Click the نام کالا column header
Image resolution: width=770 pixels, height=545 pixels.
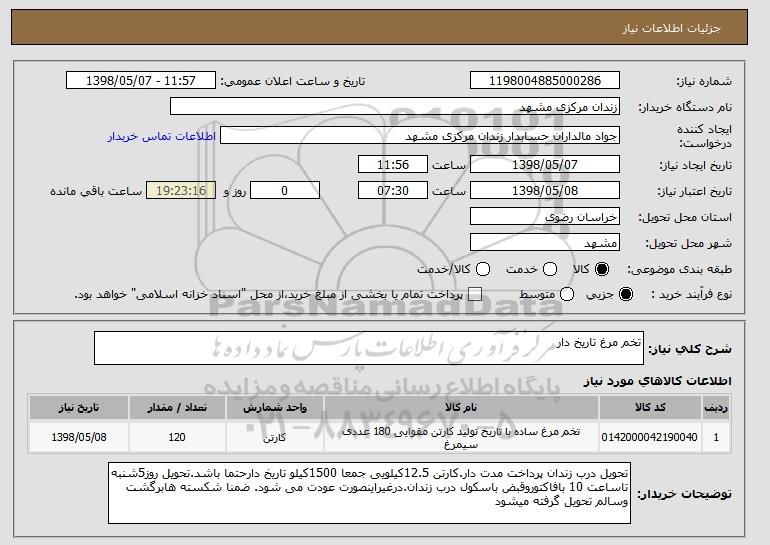coord(461,408)
